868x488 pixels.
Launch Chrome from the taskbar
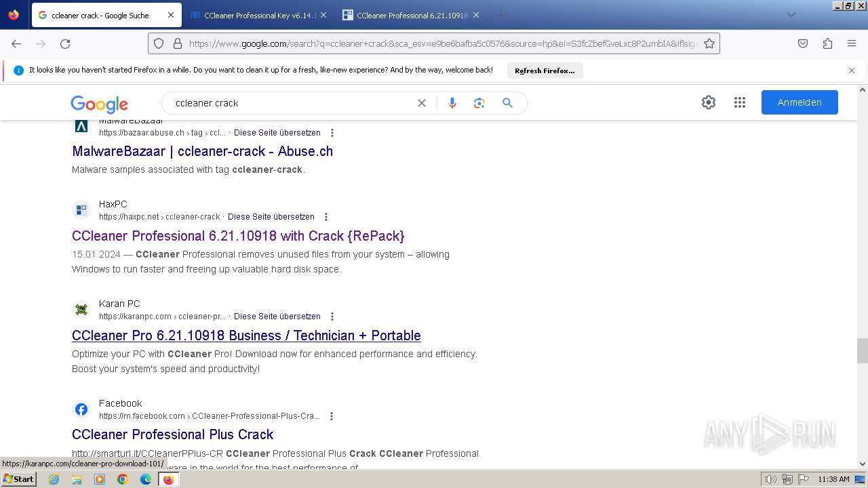click(123, 479)
